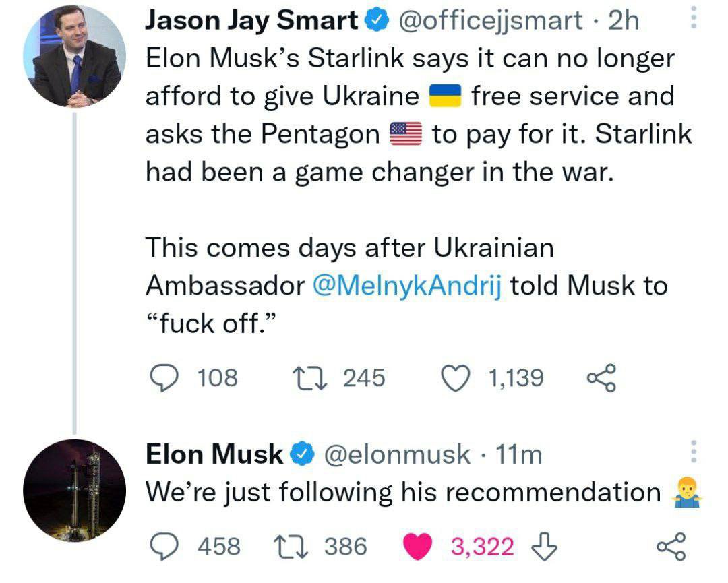Downvote Elon Musk's reply with down arrow
This screenshot has height=583, width=728.
(544, 547)
